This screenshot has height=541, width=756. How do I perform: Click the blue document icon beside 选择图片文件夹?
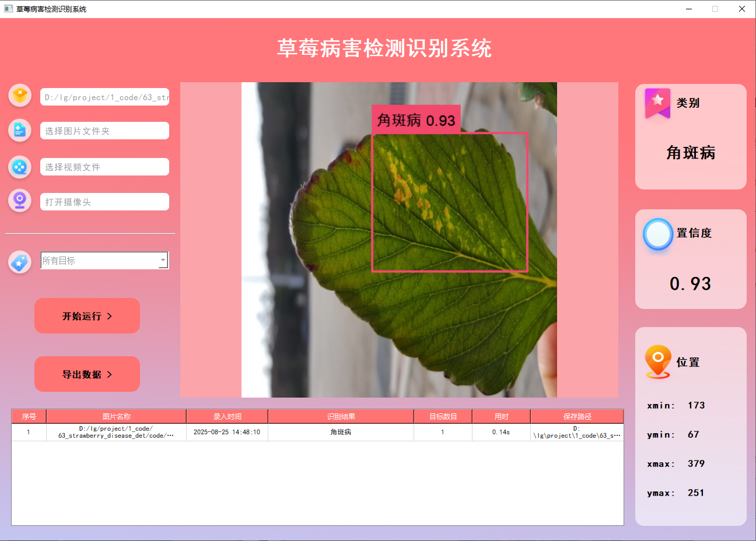(19, 131)
